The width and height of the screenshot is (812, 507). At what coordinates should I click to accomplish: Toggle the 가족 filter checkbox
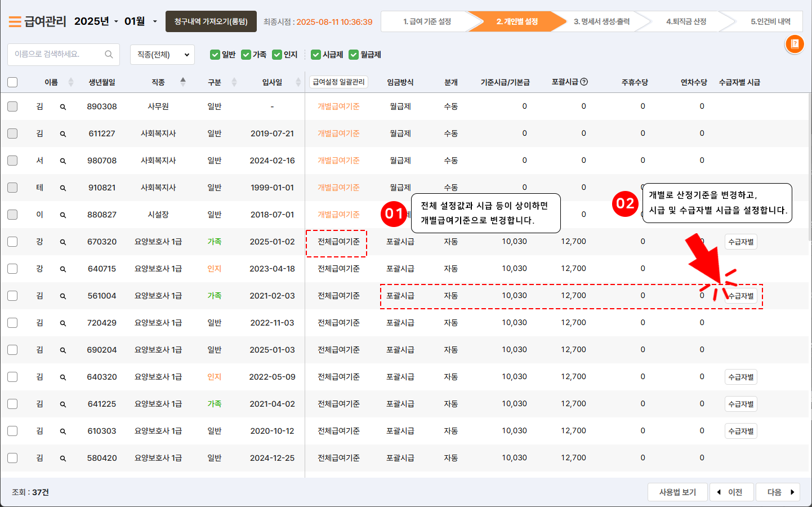(246, 55)
